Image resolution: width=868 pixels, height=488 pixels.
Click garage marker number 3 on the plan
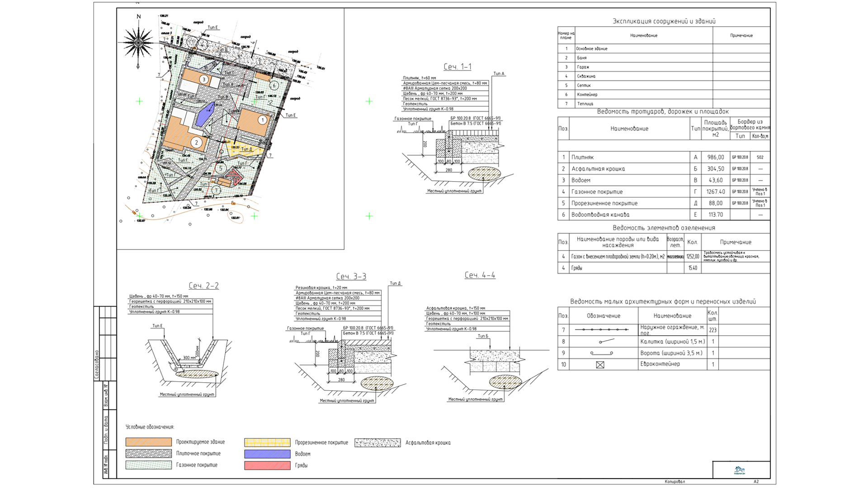[204, 80]
